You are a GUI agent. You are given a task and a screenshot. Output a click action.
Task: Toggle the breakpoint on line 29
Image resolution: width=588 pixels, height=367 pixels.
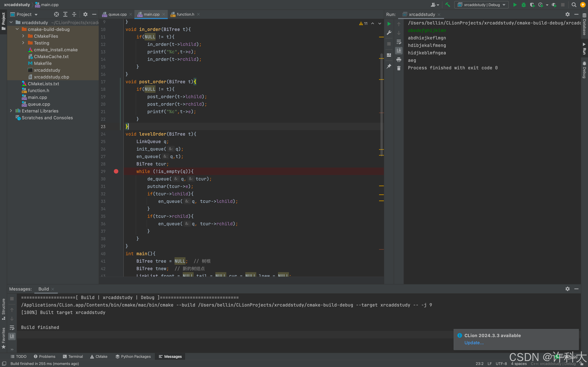[116, 171]
